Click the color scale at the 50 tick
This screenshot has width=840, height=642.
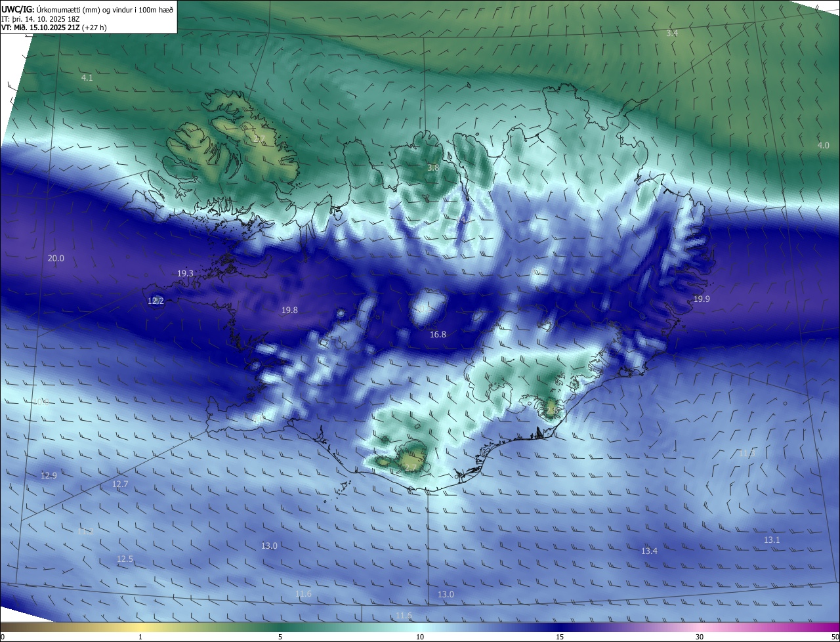pos(835,637)
